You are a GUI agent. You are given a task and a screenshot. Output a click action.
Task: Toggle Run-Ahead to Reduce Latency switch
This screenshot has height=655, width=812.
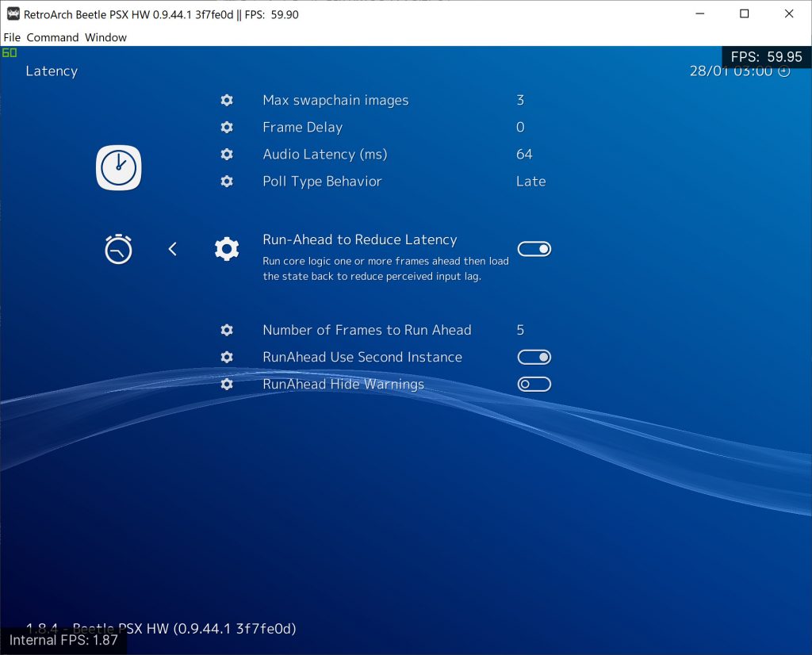click(534, 249)
